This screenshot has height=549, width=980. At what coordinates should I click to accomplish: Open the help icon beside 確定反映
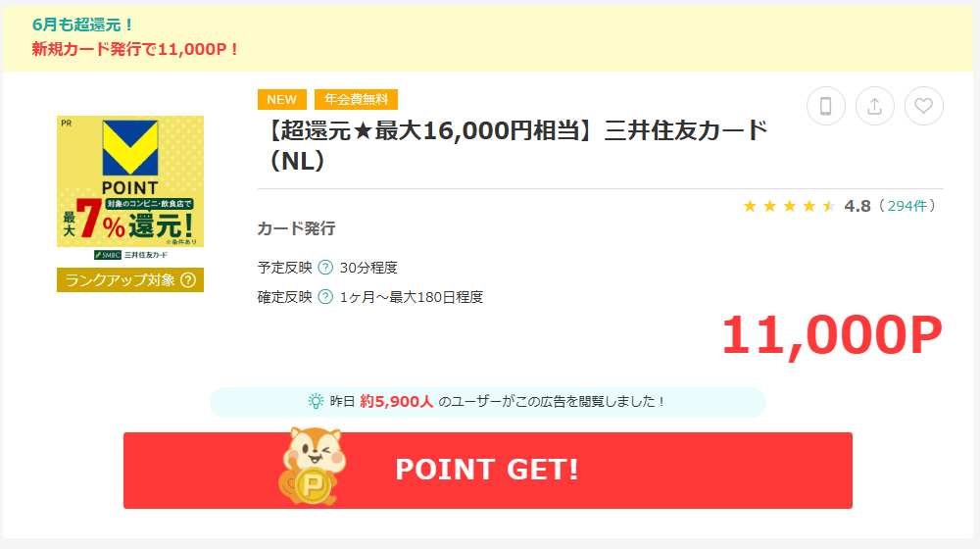pyautogui.click(x=325, y=297)
